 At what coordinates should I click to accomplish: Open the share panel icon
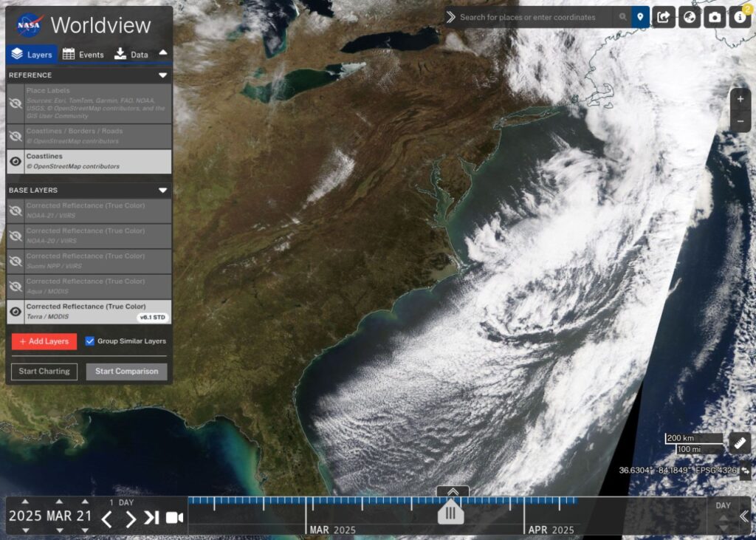point(662,16)
